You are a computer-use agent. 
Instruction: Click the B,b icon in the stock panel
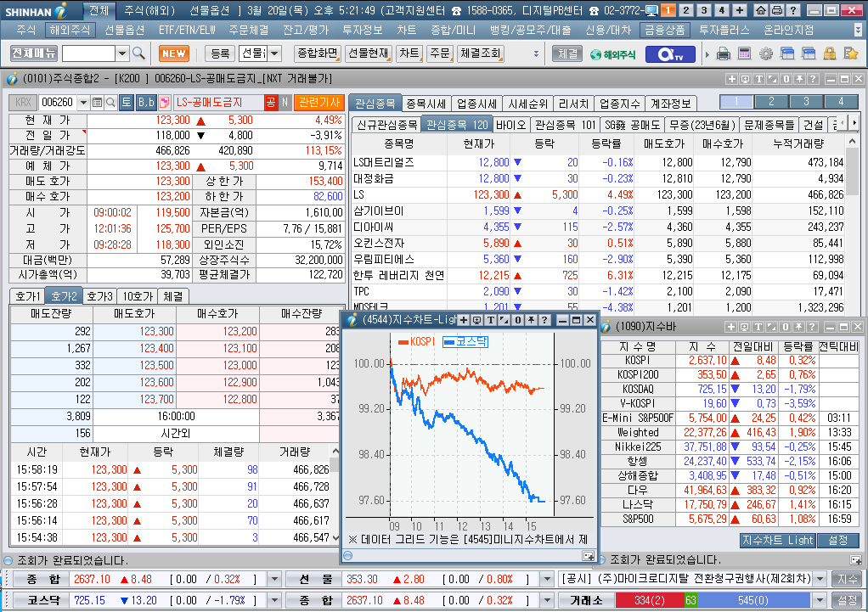coord(146,103)
